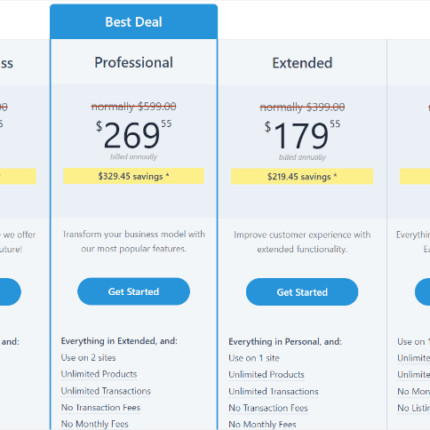Select the Best Deal banner
Screen dimensions: 430x430
(134, 22)
